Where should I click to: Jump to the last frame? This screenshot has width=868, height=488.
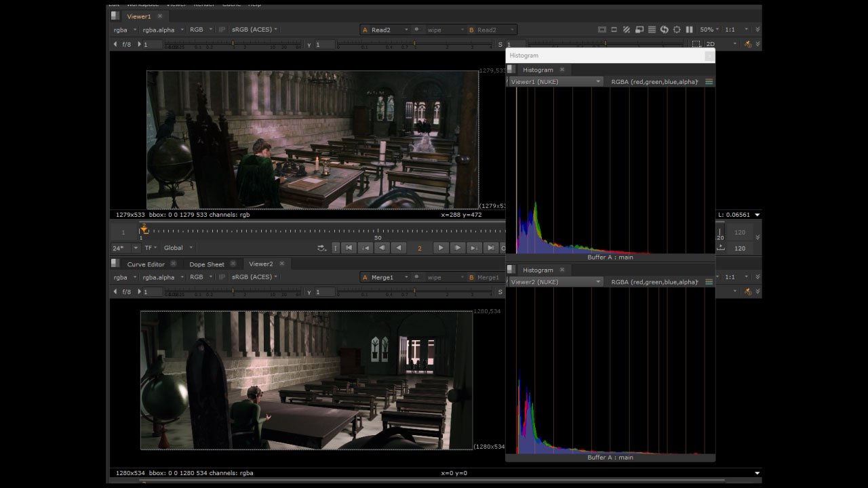point(491,248)
